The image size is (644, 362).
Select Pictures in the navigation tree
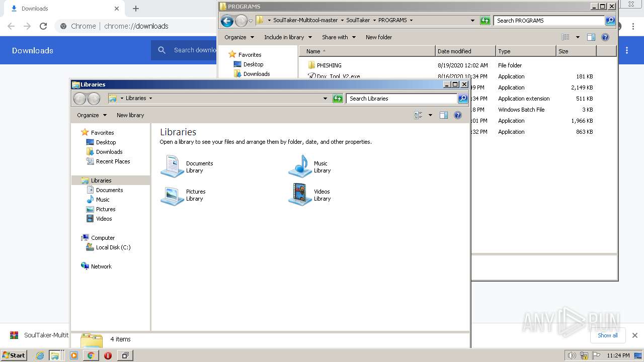pos(106,209)
